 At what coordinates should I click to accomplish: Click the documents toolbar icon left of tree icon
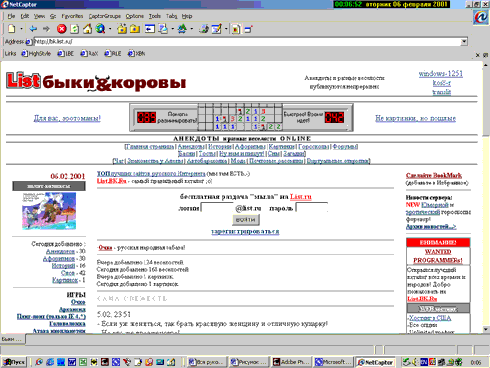tap(163, 29)
